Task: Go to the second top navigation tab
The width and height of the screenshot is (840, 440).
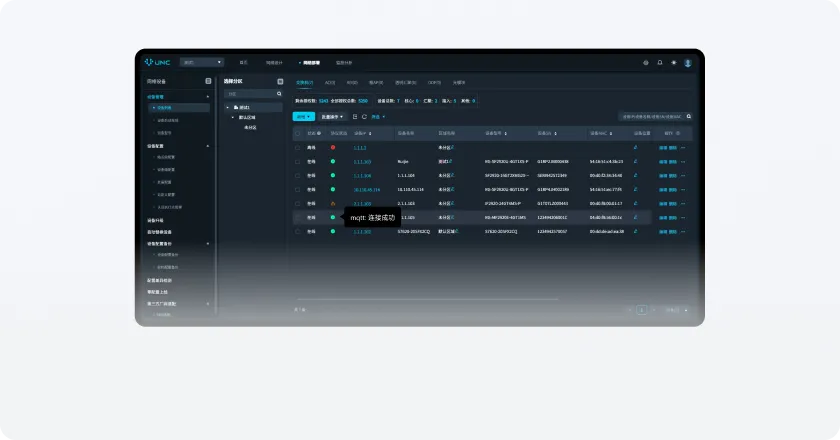Action: click(x=274, y=63)
